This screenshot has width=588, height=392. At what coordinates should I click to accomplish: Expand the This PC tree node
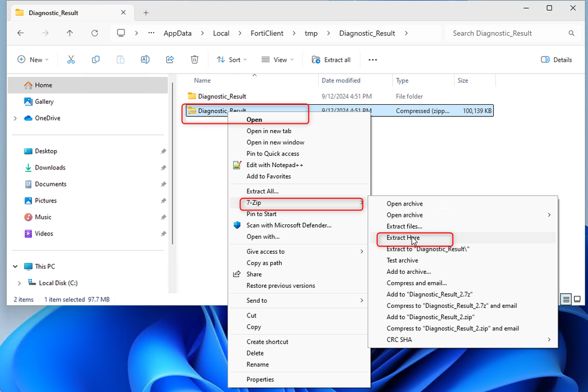coord(16,266)
